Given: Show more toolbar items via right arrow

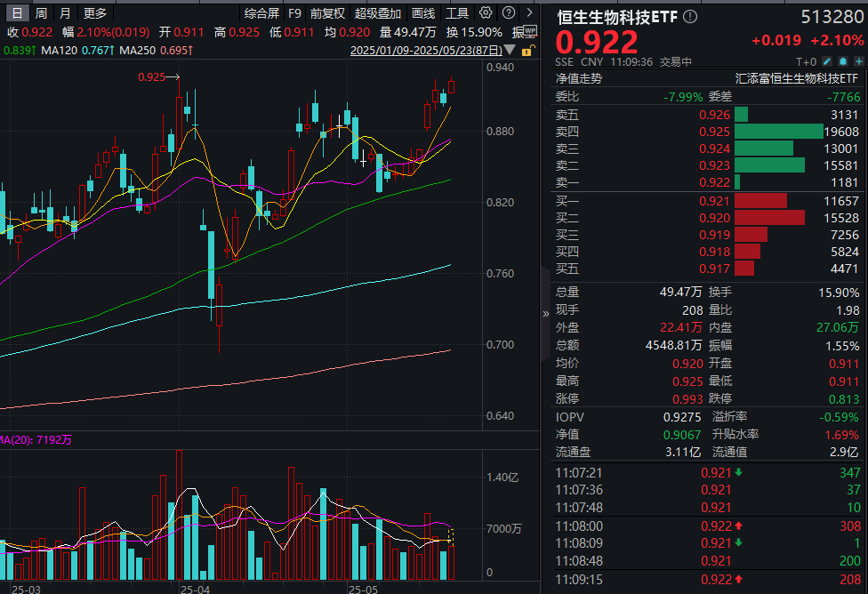Looking at the screenshot, I should [x=530, y=12].
